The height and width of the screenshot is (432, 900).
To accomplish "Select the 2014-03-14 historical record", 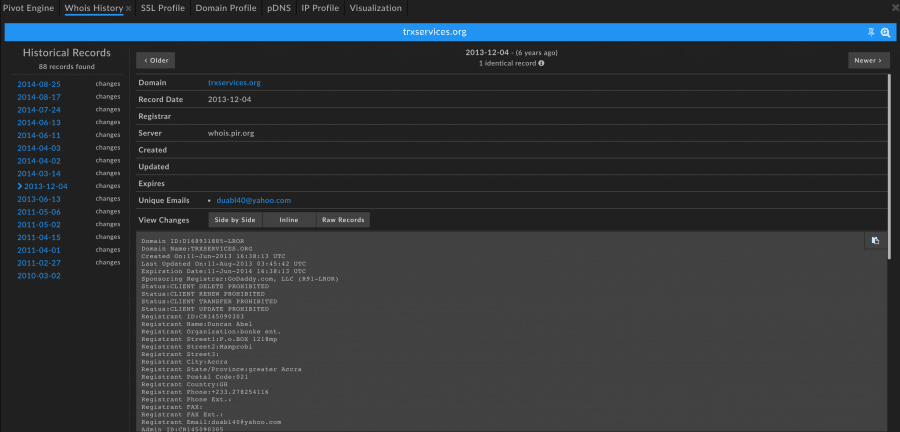I will tap(38, 173).
